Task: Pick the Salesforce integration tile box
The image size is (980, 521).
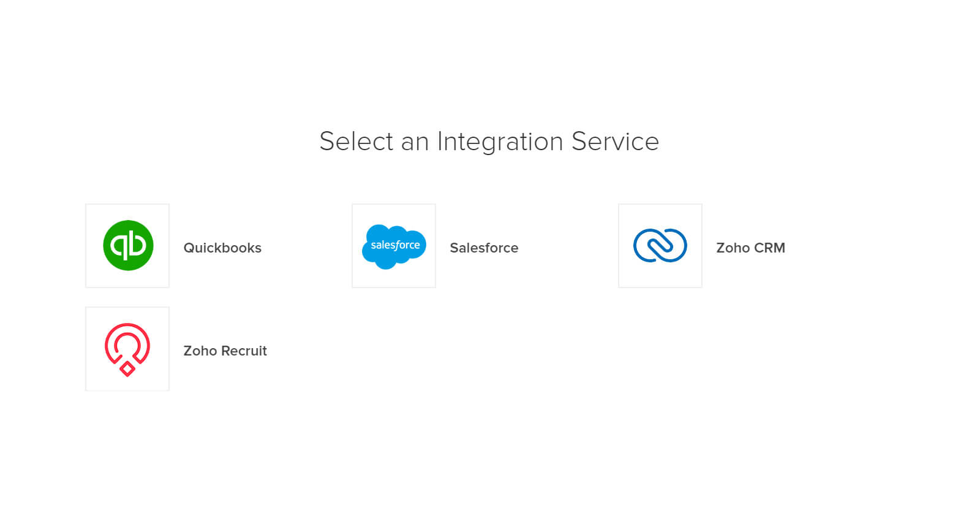Action: 394,246
